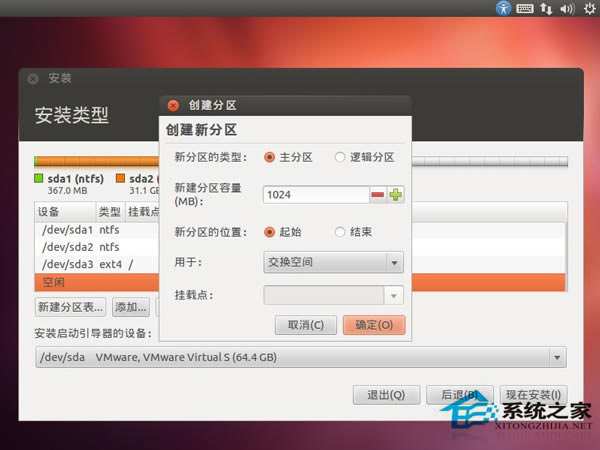The height and width of the screenshot is (450, 600).
Task: Open the boot loader device dropdown
Action: (301, 357)
